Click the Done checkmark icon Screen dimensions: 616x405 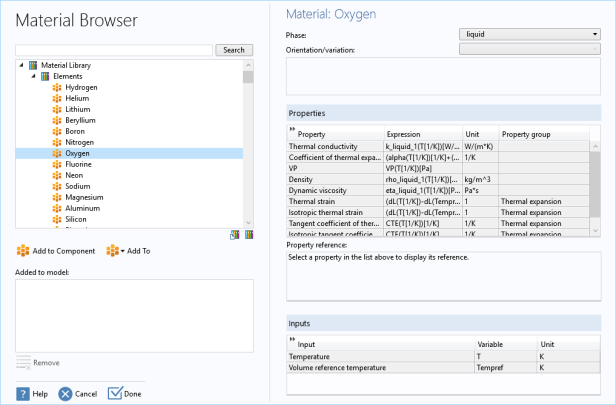(x=114, y=394)
